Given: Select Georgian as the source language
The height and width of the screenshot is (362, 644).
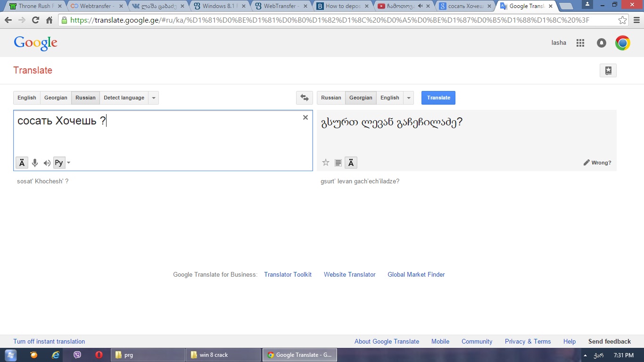Looking at the screenshot, I should pyautogui.click(x=56, y=98).
